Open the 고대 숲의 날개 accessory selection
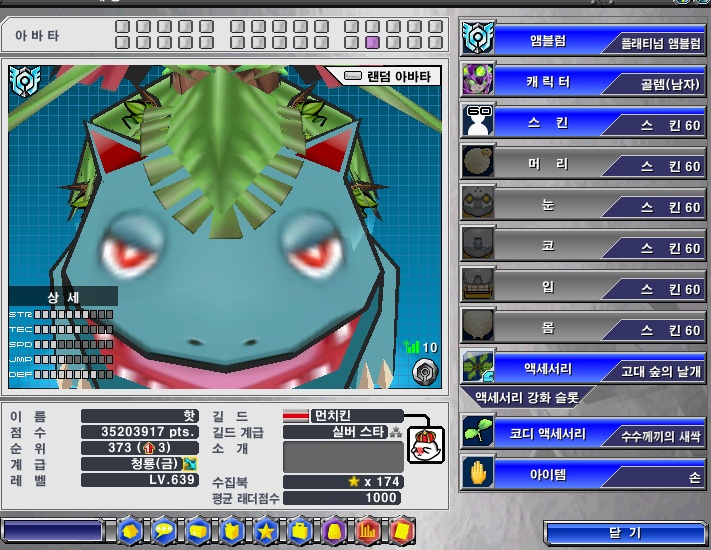This screenshot has width=711, height=550. coord(653,371)
